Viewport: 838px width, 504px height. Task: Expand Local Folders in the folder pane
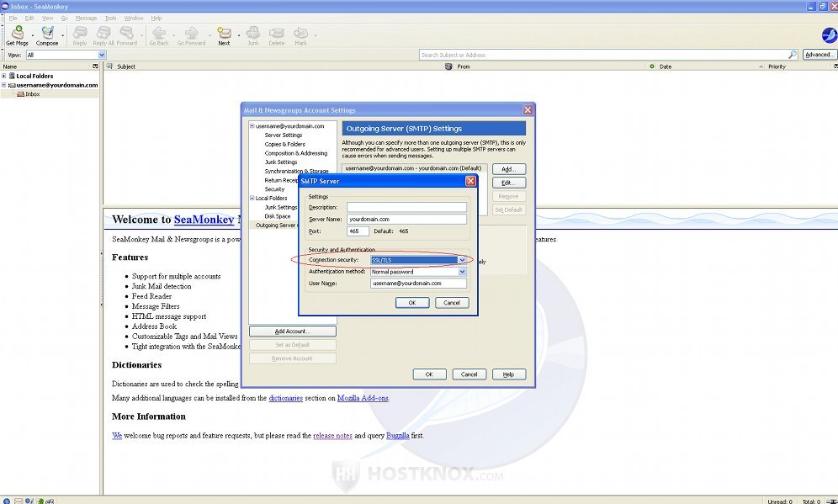coord(3,76)
